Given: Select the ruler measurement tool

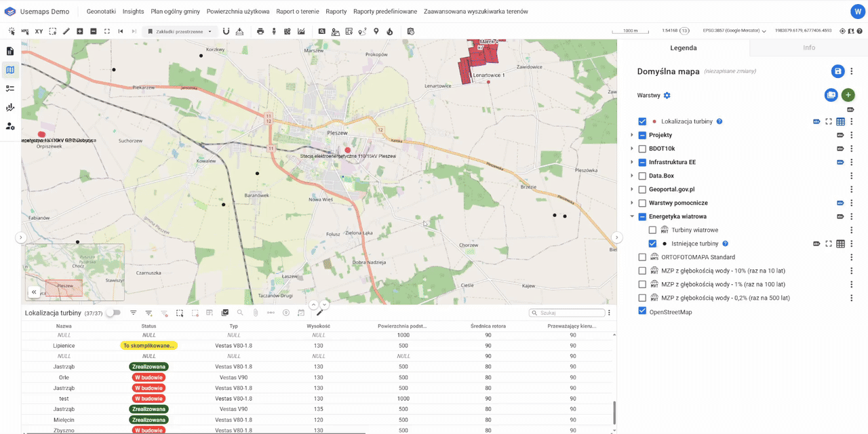Looking at the screenshot, I should 66,31.
